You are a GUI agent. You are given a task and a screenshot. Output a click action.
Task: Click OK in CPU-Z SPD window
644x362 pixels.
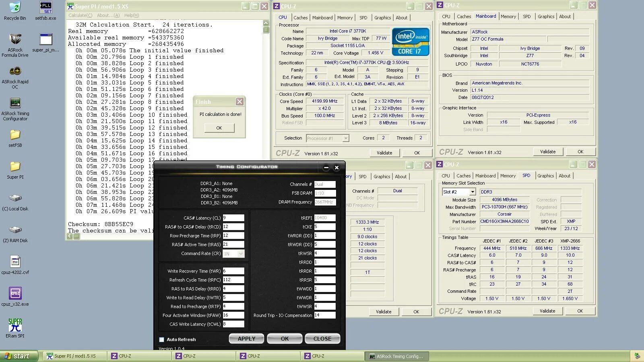pos(580,311)
